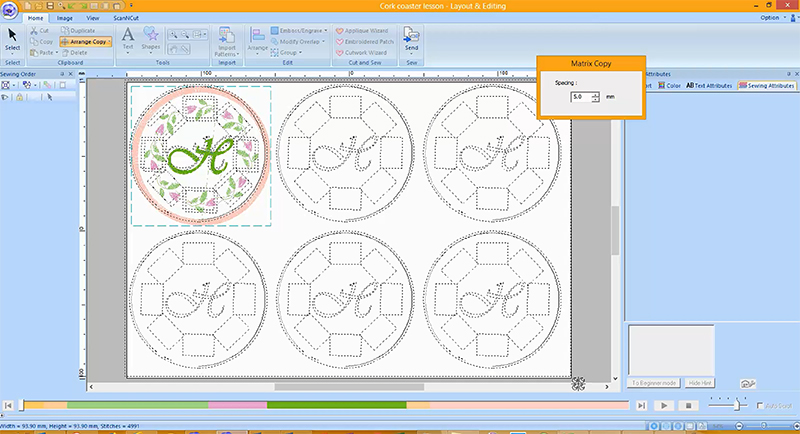
Task: Jump to start of stitch simulation
Action: 8,405
